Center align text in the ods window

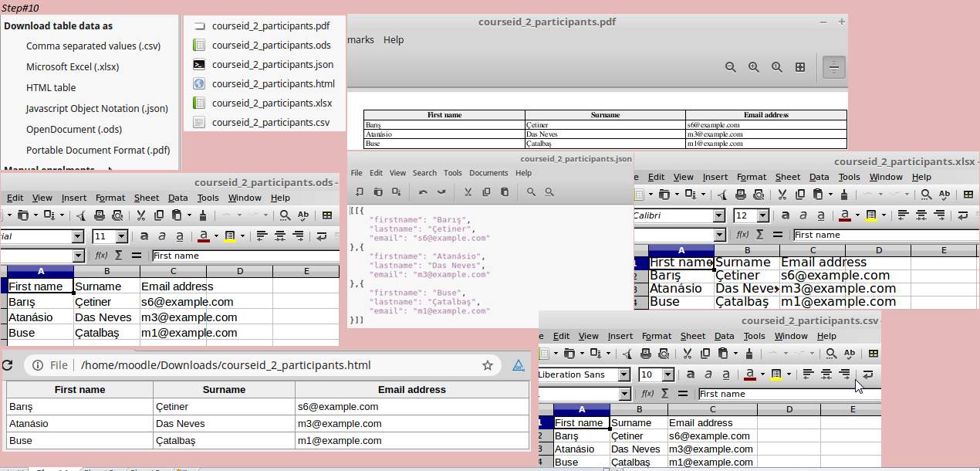pyautogui.click(x=279, y=236)
